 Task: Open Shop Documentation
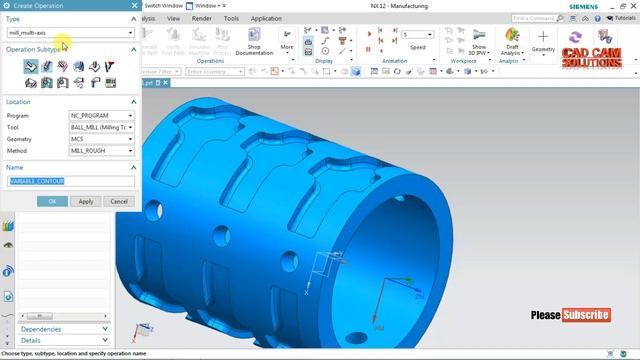[x=254, y=41]
